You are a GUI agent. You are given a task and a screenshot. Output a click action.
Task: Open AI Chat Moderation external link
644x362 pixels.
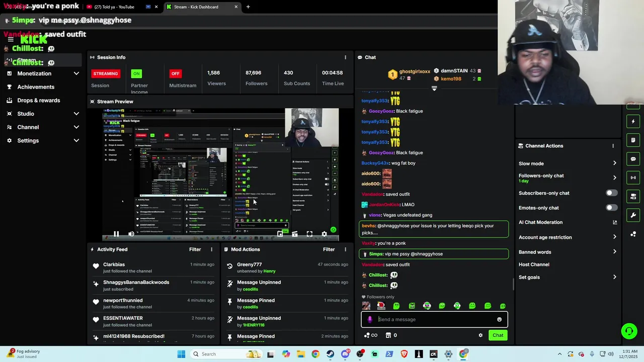[615, 222]
